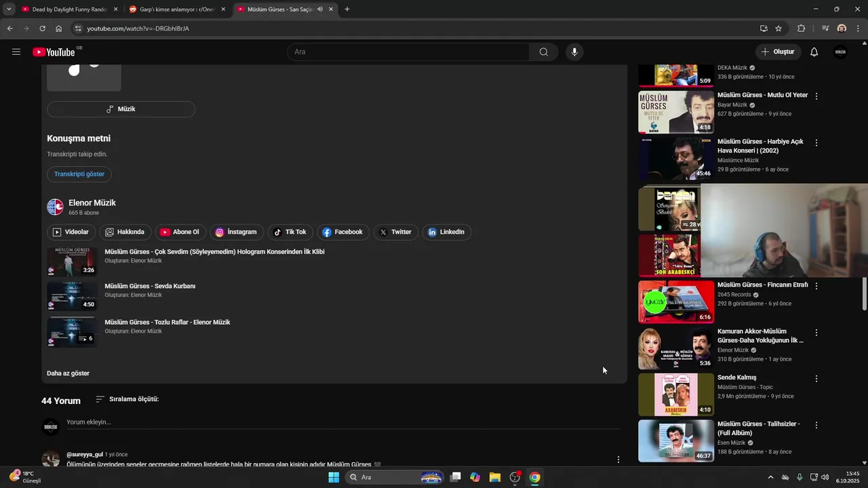Open the Elenor Müzik channel avatar
This screenshot has width=868, height=488.
[55, 207]
